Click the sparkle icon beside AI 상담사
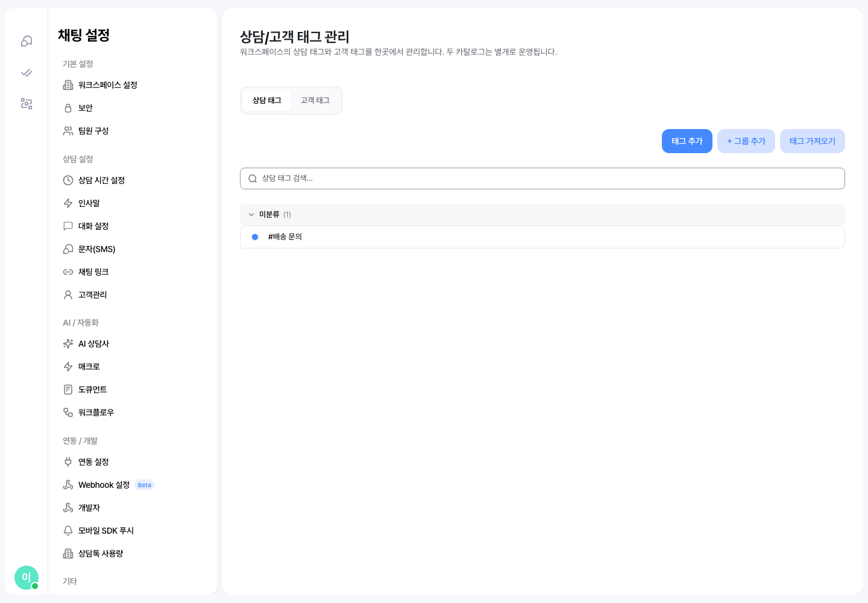The width and height of the screenshot is (868, 603). tap(68, 344)
